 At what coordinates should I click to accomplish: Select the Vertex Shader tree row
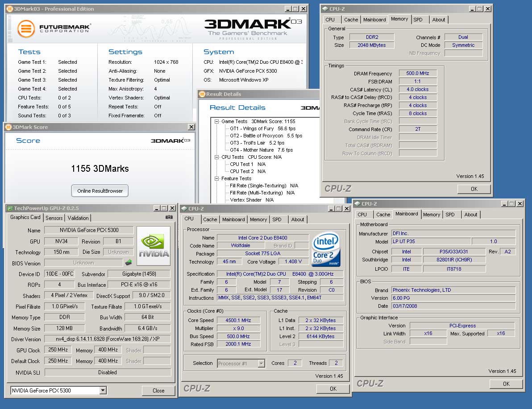click(x=252, y=200)
